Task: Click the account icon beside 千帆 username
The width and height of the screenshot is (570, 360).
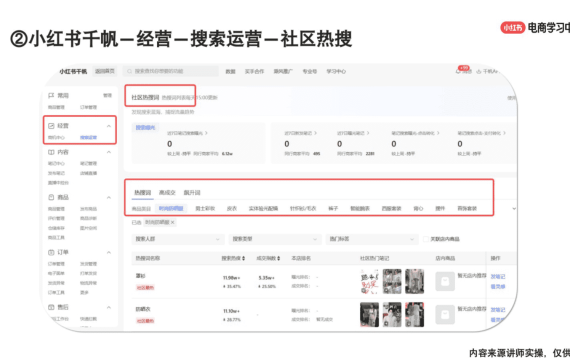Action: [x=479, y=71]
